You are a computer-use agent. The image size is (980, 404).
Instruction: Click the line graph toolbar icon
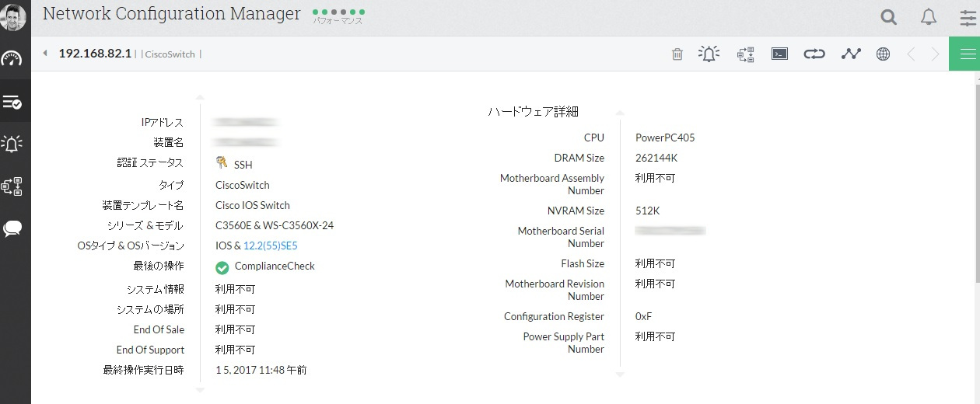[x=851, y=54]
